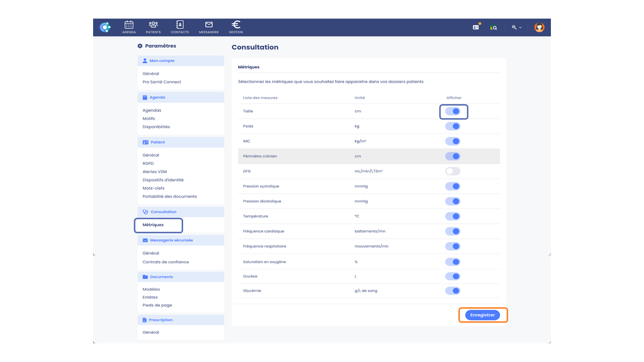Disable the Taille metric toggle

[x=453, y=111]
